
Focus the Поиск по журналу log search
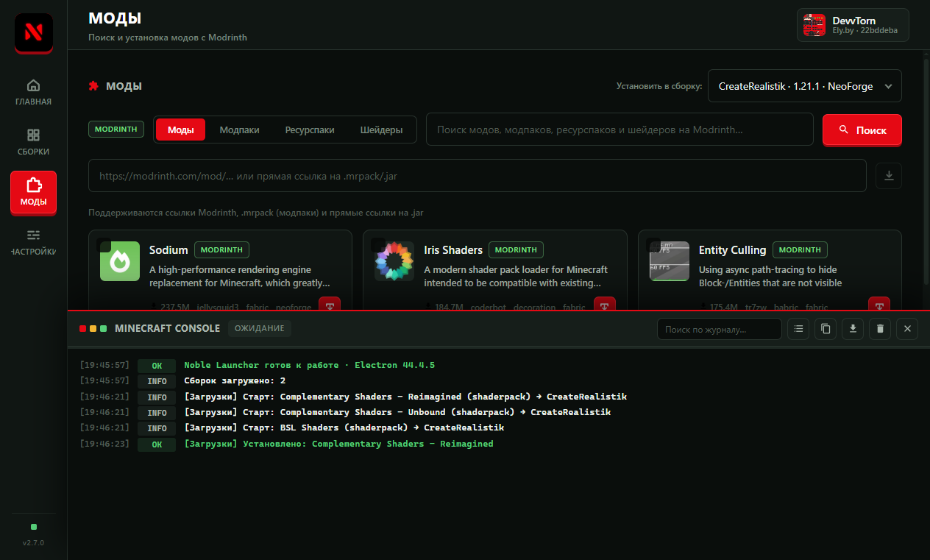720,329
